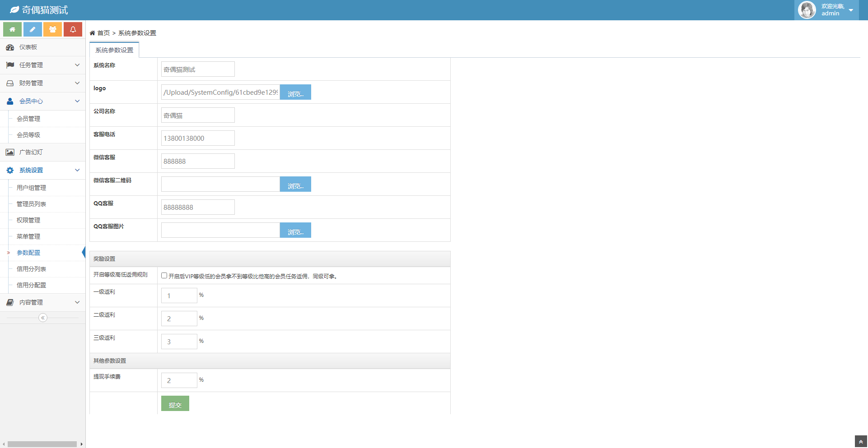The height and width of the screenshot is (448, 868).
Task: Click the QQ客服图片 path field
Action: coord(220,230)
